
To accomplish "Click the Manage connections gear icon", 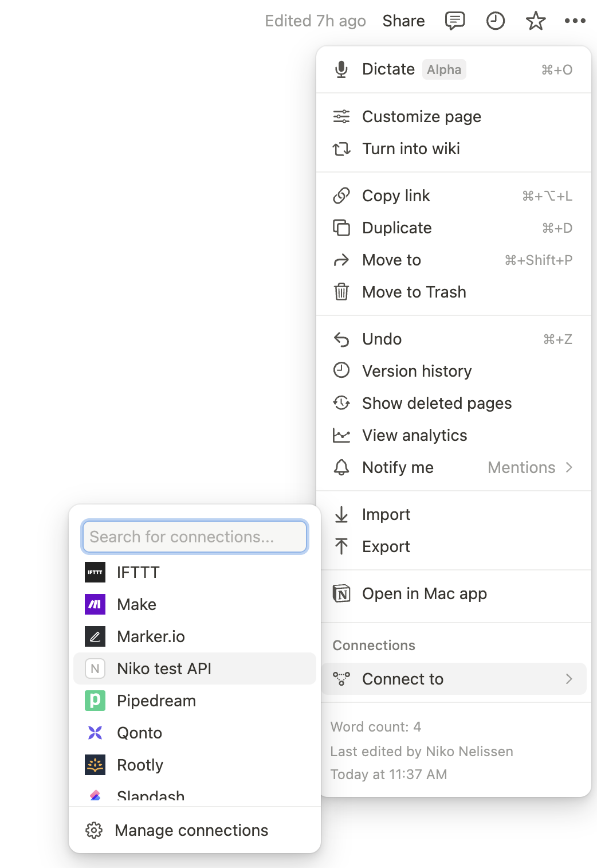I will [x=94, y=830].
